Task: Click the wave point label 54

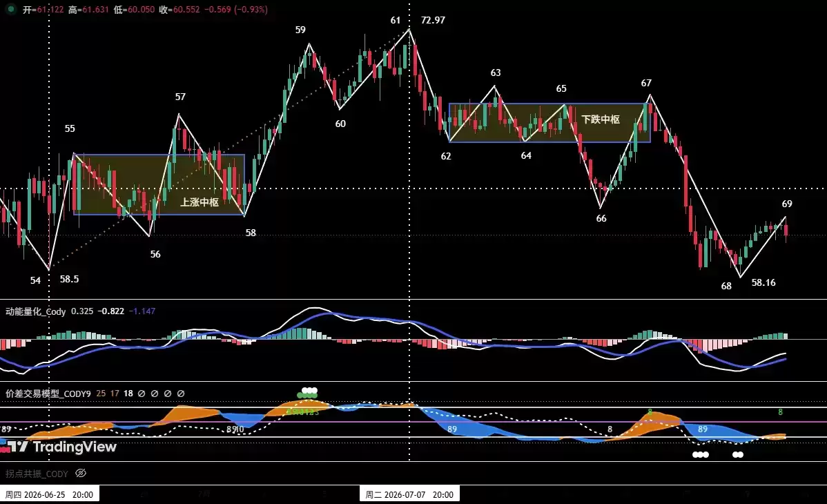Action: (x=35, y=280)
